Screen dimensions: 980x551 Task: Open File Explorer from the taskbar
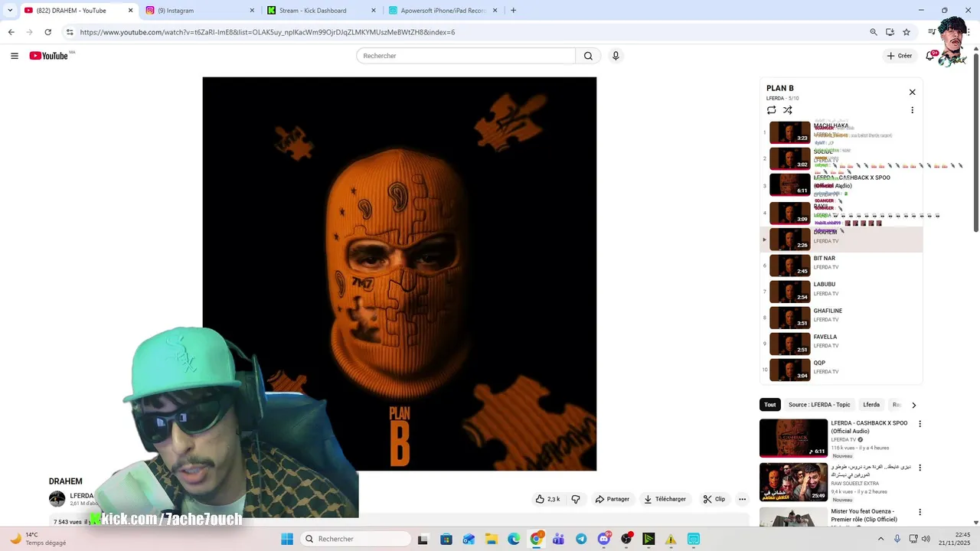pyautogui.click(x=491, y=539)
